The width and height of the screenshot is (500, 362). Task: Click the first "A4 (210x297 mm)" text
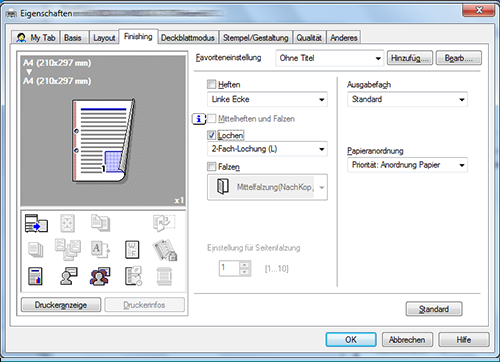click(x=57, y=63)
